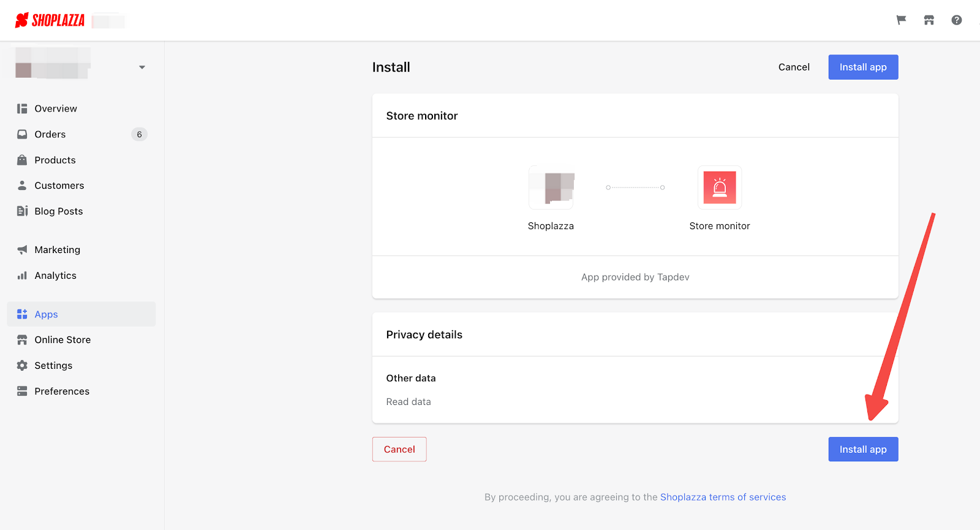Screen dimensions: 980x530
Task: Click the Preferences server icon
Action: (22, 391)
